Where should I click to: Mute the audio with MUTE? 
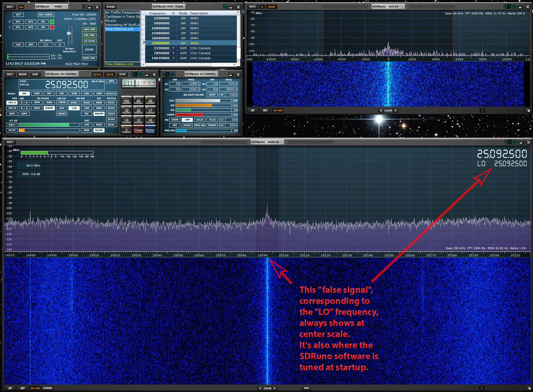(x=12, y=130)
